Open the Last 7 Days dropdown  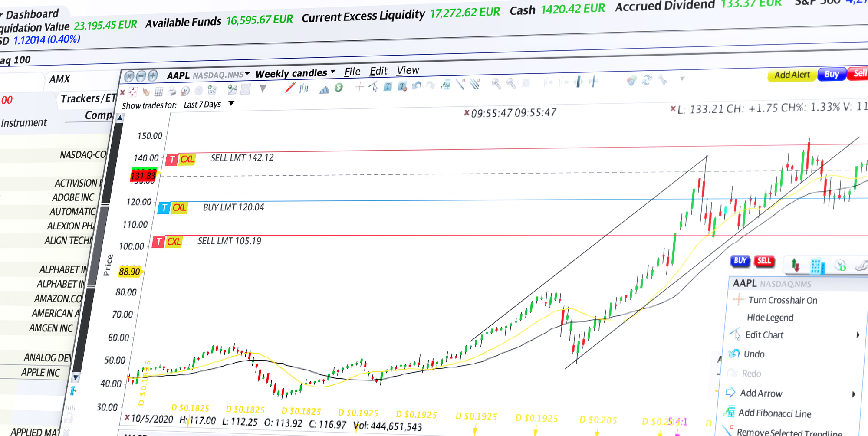click(231, 103)
